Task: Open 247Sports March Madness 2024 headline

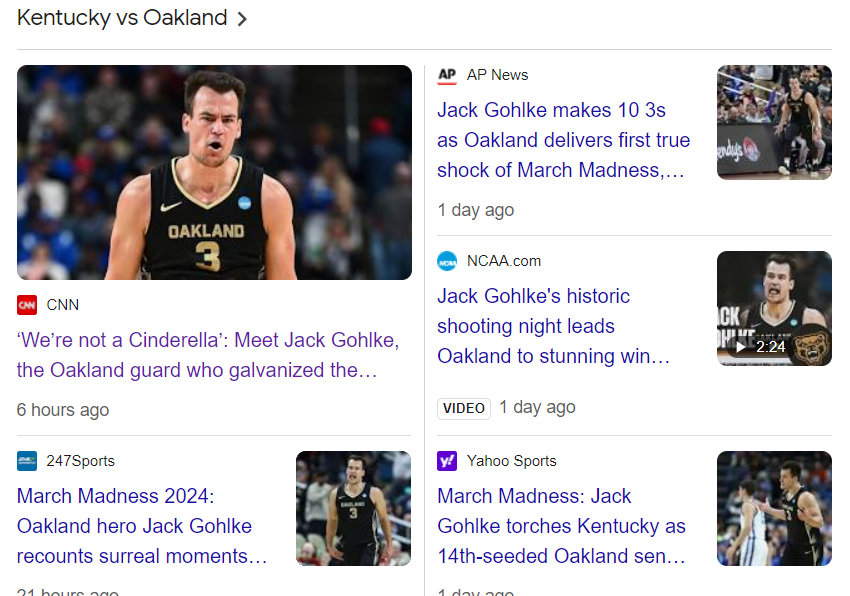Action: pyautogui.click(x=141, y=526)
